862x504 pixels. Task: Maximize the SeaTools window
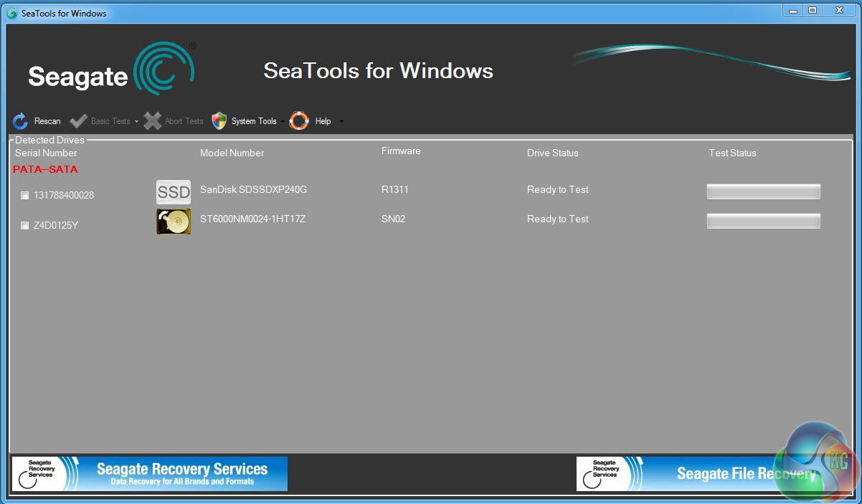[813, 10]
